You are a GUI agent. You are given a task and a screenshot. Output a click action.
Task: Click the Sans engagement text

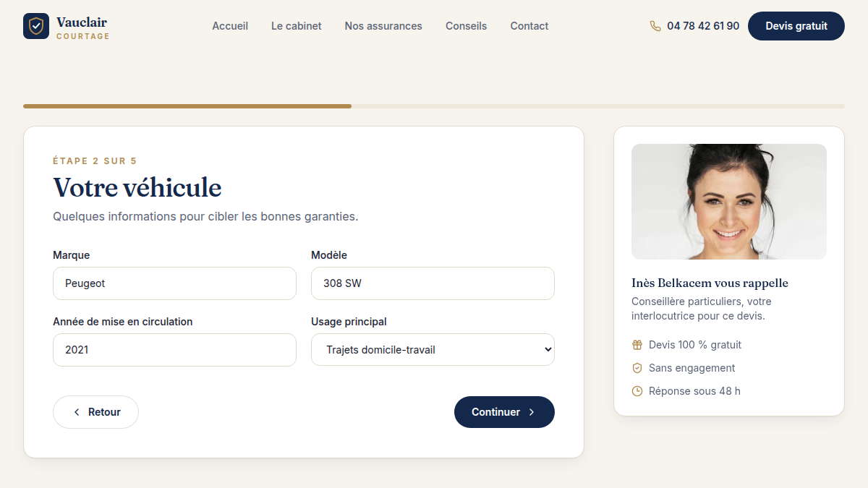692,368
